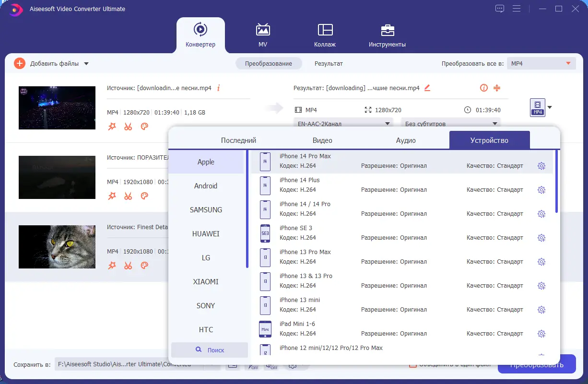The height and width of the screenshot is (384, 588).
Task: Open the convert-all format MP4 dropdown
Action: 541,63
